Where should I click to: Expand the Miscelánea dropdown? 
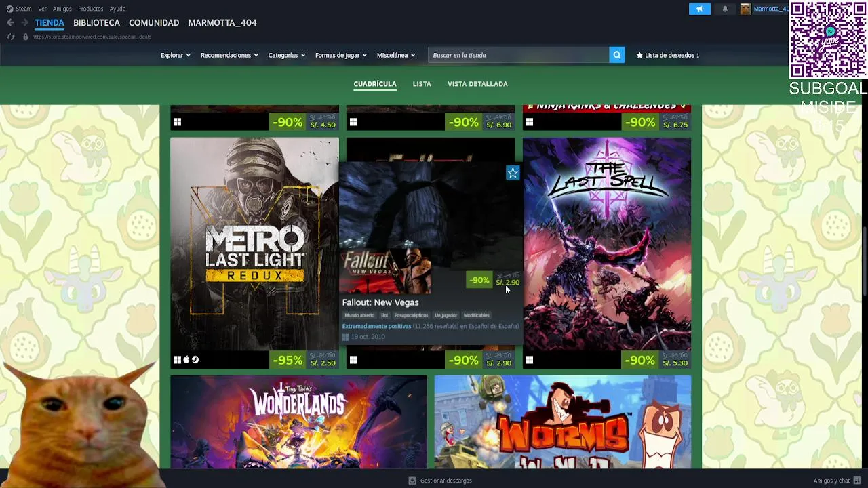[396, 55]
